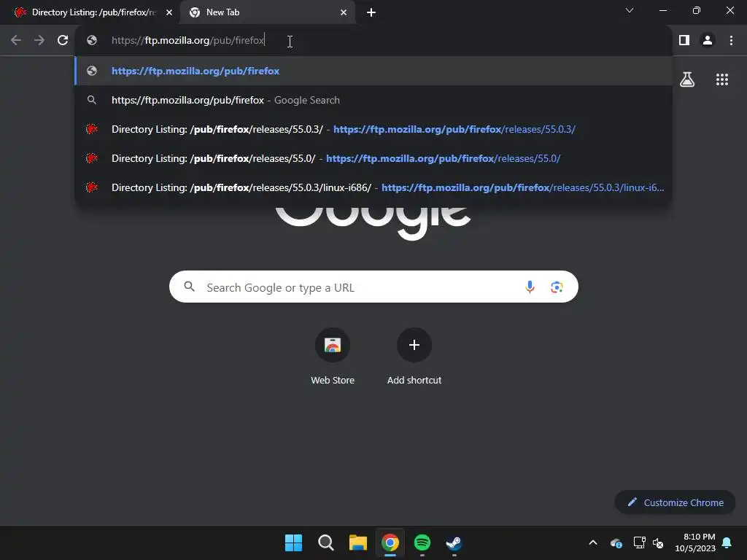Viewport: 747px width, 560px height.
Task: Open the Google apps grid
Action: click(x=721, y=79)
